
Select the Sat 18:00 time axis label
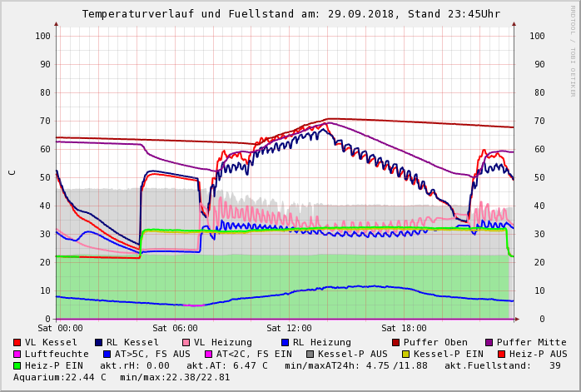[x=404, y=329]
